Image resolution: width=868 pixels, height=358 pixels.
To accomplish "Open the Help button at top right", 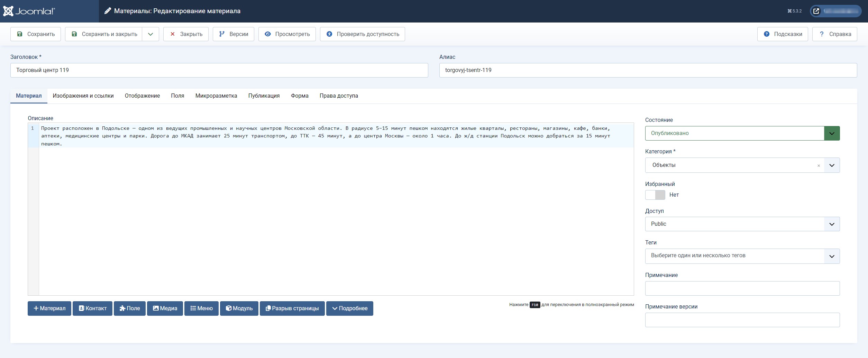I will point(834,34).
